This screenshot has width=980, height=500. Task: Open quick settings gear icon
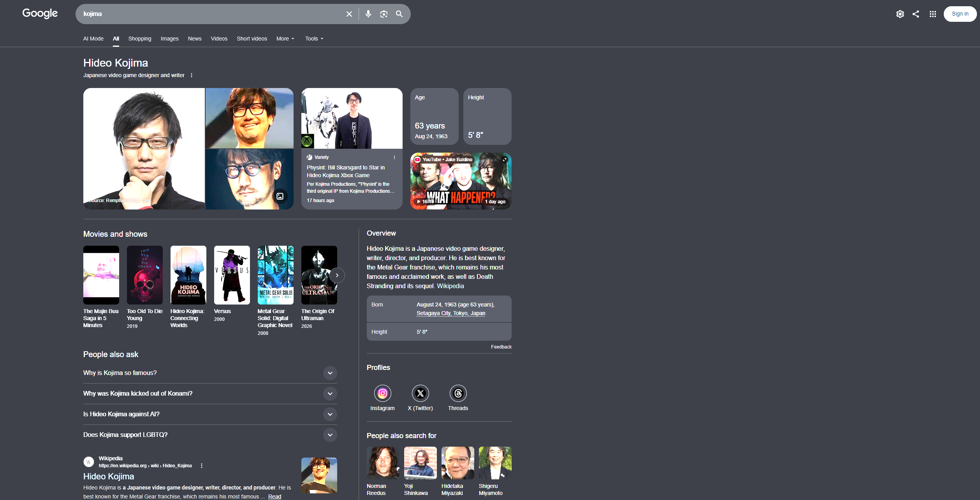900,14
